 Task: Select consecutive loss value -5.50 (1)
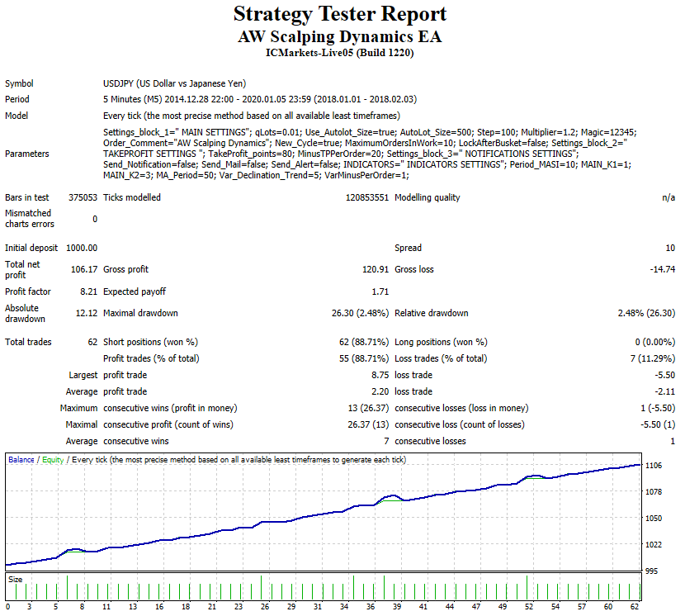coord(658,424)
